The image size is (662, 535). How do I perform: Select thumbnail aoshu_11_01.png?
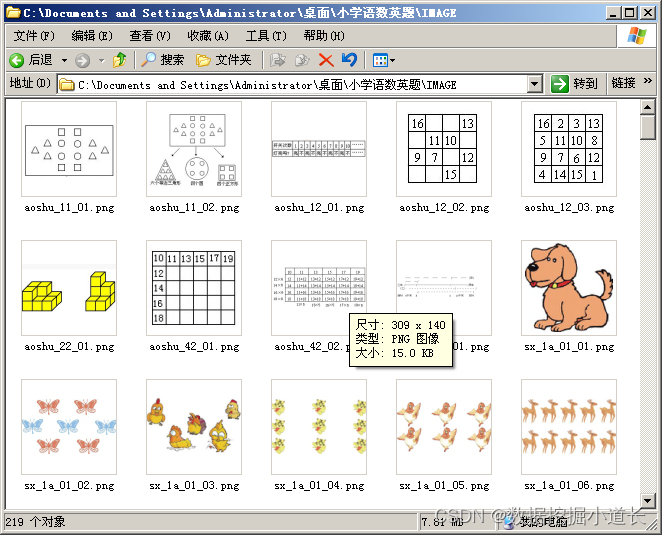(x=69, y=149)
